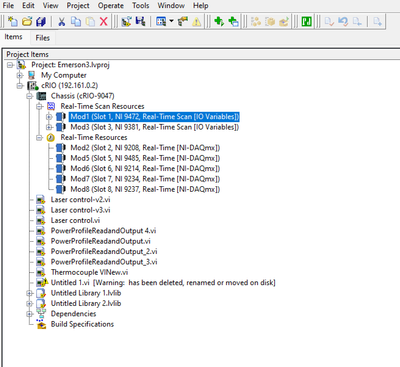Expand Untitled Library 1.lvlib
The height and width of the screenshot is (367, 400).
29,293
